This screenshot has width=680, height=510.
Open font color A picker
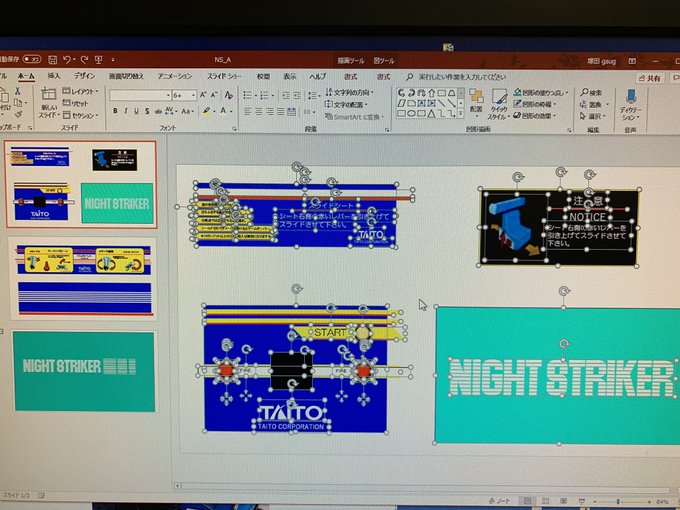pyautogui.click(x=226, y=111)
